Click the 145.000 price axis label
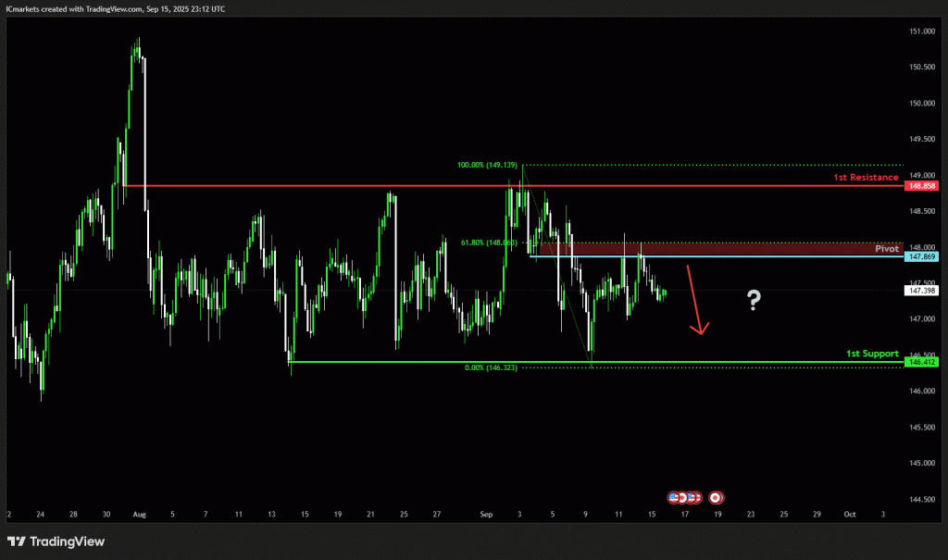This screenshot has width=948, height=560. click(922, 463)
